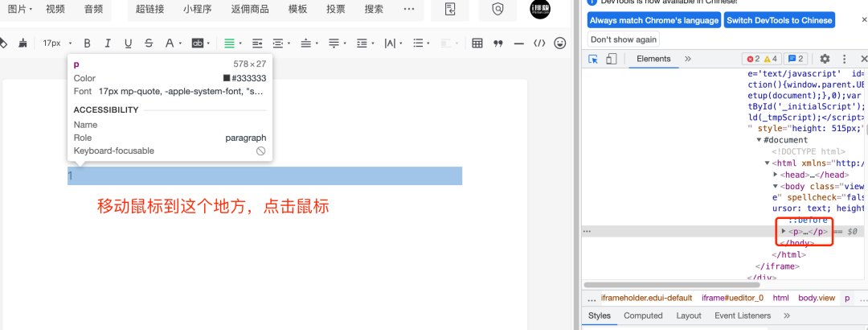Viewport: 868px width, 330px height.
Task: Open the emoji picker smiley icon
Action: pos(560,43)
